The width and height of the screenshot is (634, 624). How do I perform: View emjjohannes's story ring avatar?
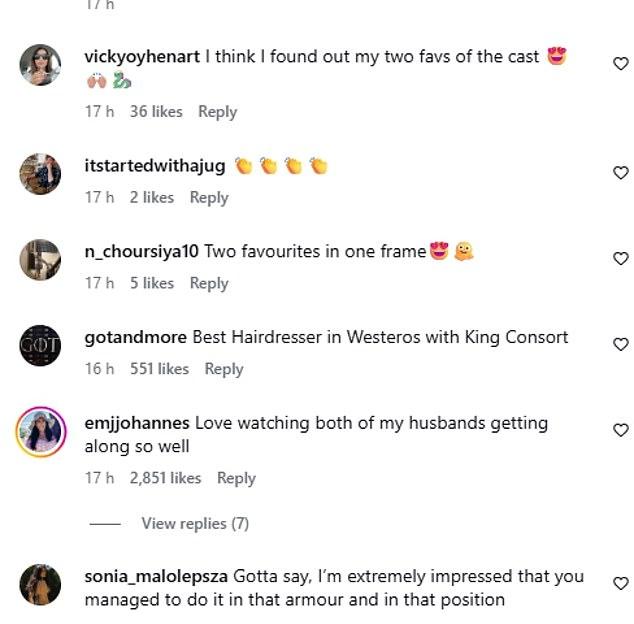pyautogui.click(x=40, y=432)
